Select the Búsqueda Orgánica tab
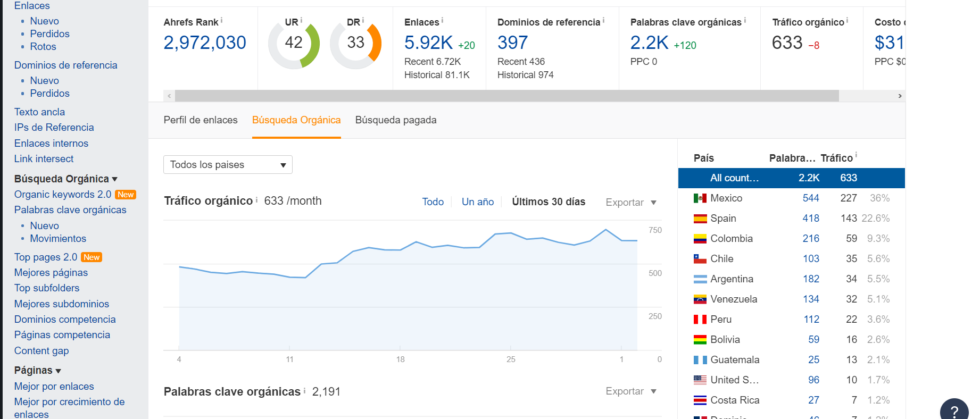Viewport: 980px width, 419px height. (296, 120)
